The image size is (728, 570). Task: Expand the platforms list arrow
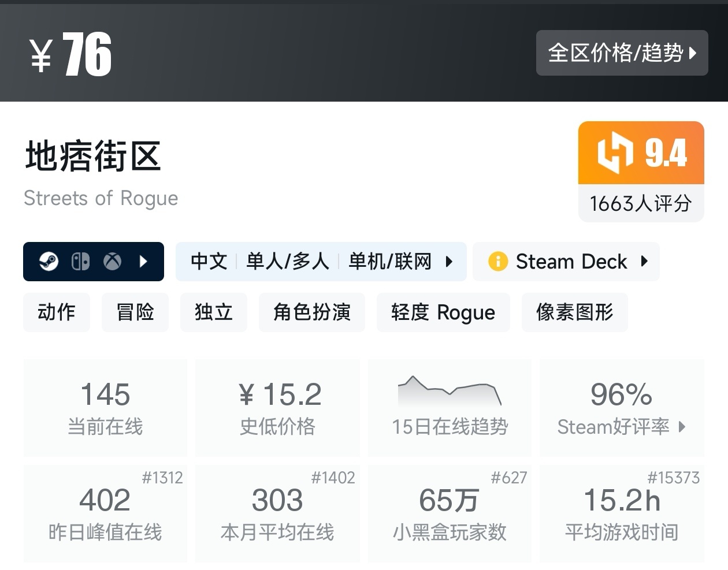click(x=143, y=262)
